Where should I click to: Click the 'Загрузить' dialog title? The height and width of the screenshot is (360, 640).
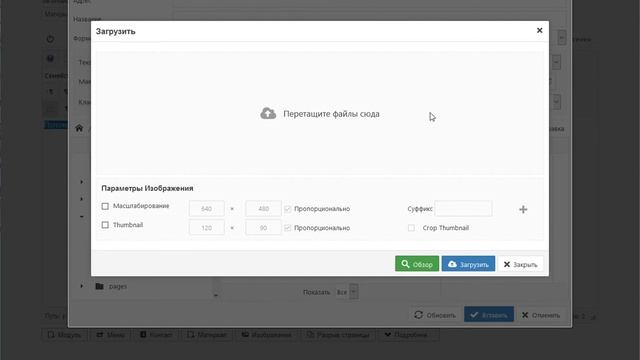click(116, 31)
